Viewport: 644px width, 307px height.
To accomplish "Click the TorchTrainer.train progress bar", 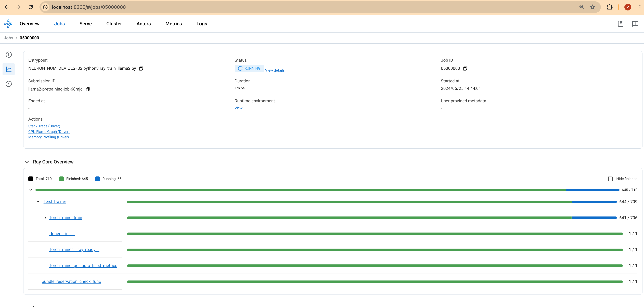I will click(x=371, y=218).
